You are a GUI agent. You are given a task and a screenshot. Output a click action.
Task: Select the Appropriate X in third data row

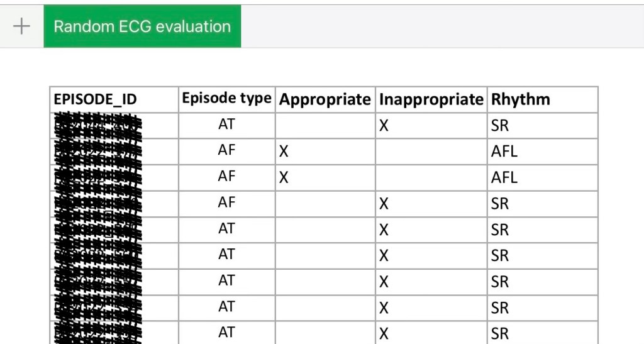pos(284,178)
